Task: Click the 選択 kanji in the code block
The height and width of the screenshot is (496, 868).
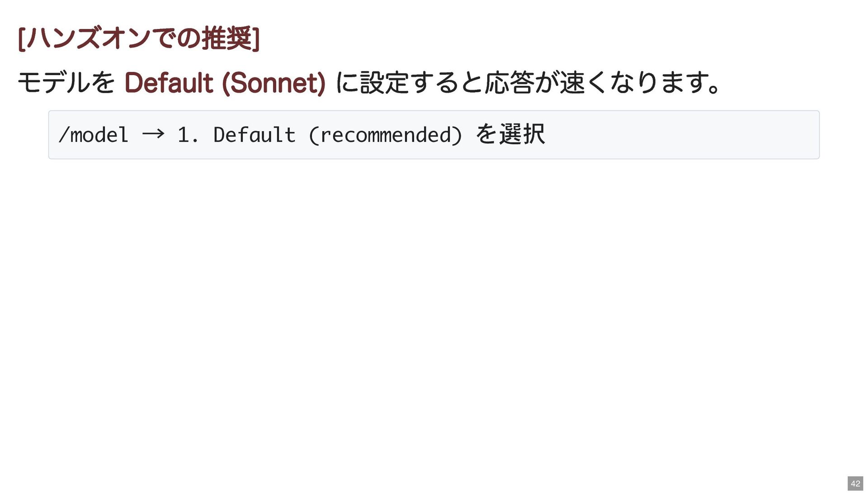Action: tap(522, 134)
